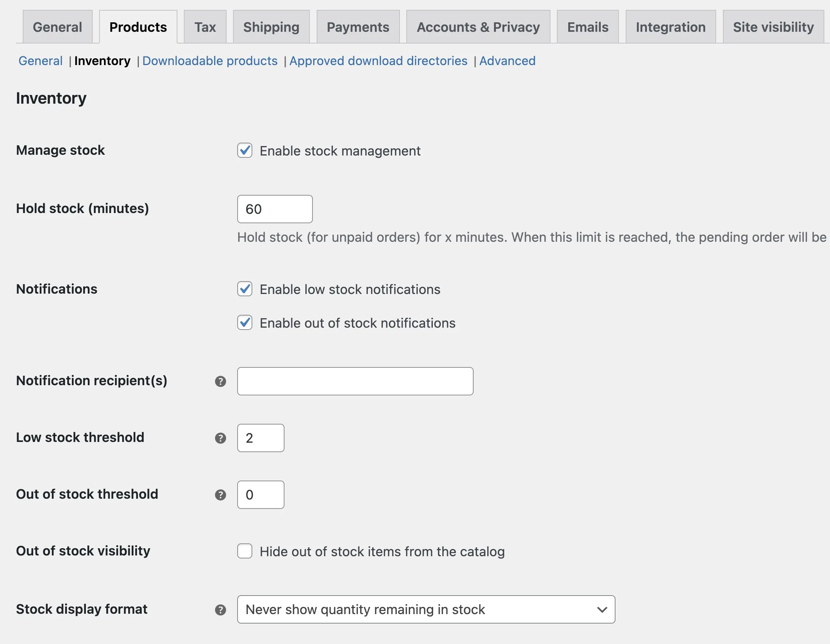Open the Stock display format dropdown
The width and height of the screenshot is (830, 644).
point(426,610)
